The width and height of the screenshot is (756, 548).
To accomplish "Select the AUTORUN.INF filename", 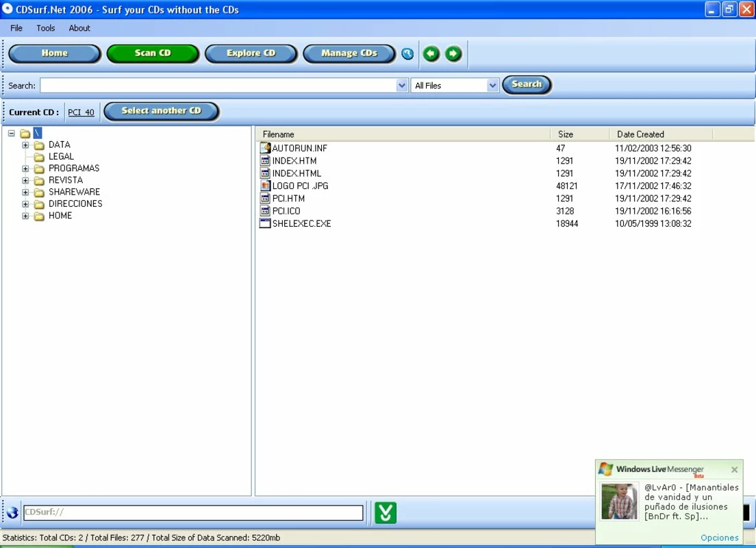I will point(299,148).
